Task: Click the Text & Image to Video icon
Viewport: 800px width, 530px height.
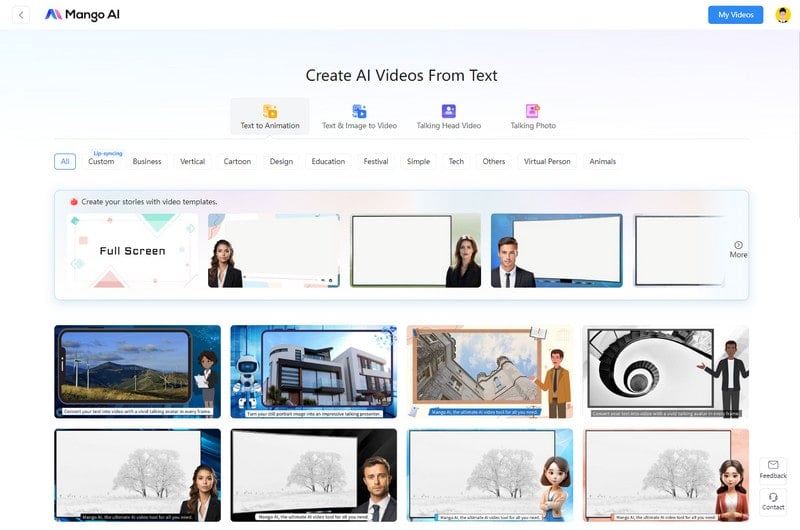Action: pos(359,111)
